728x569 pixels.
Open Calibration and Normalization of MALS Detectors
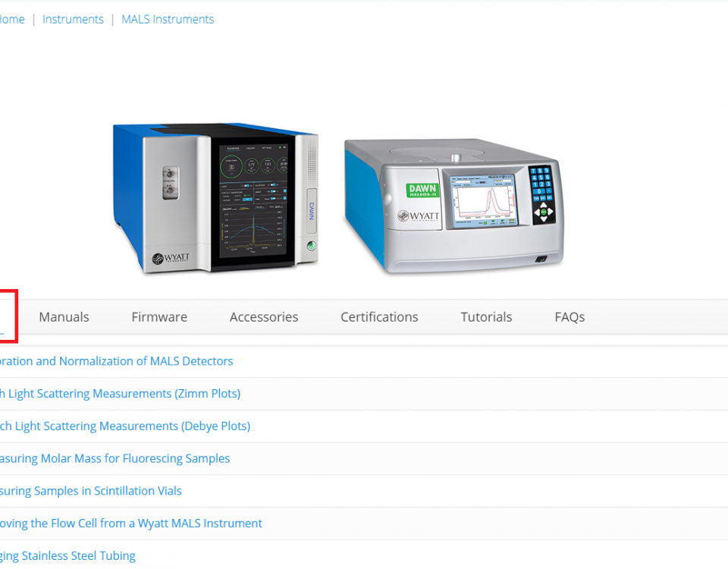115,361
